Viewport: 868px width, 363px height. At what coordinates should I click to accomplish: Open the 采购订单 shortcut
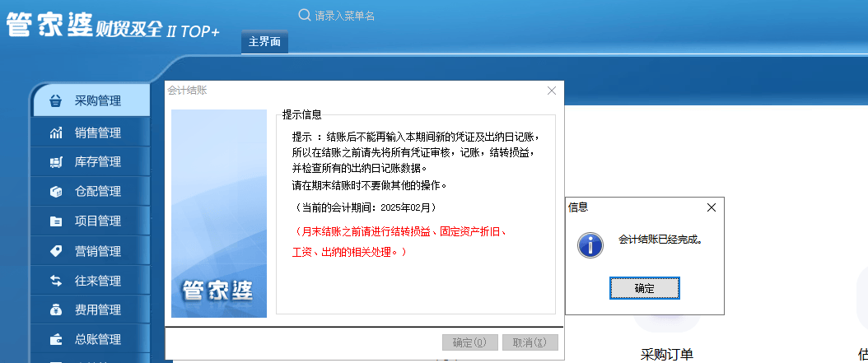coord(667,354)
